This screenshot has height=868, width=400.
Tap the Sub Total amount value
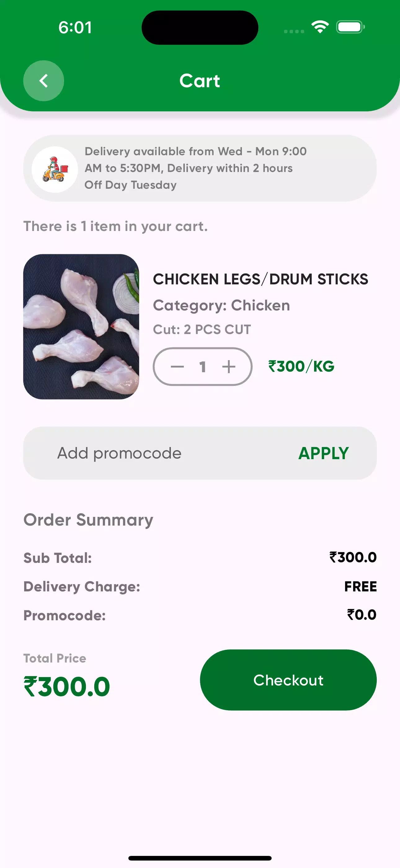[353, 557]
